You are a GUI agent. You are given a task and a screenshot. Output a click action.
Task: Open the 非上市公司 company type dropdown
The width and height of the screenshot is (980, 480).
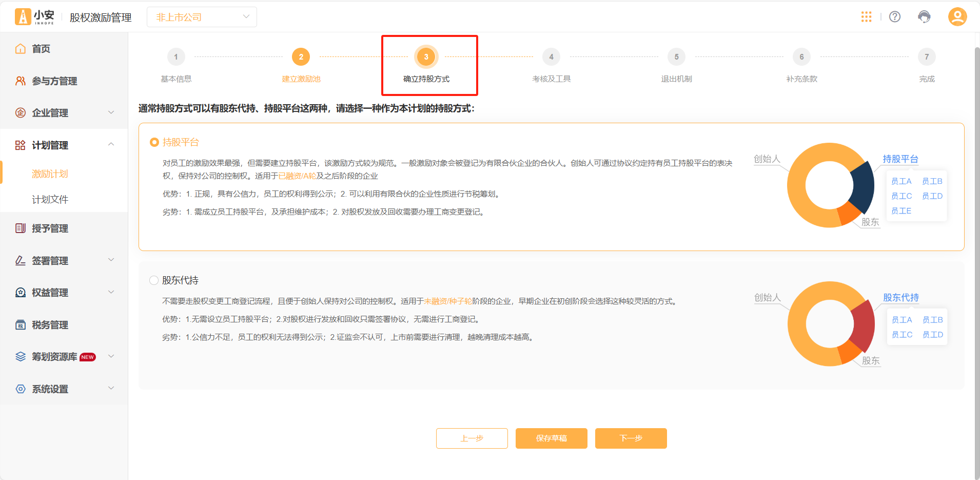click(202, 17)
